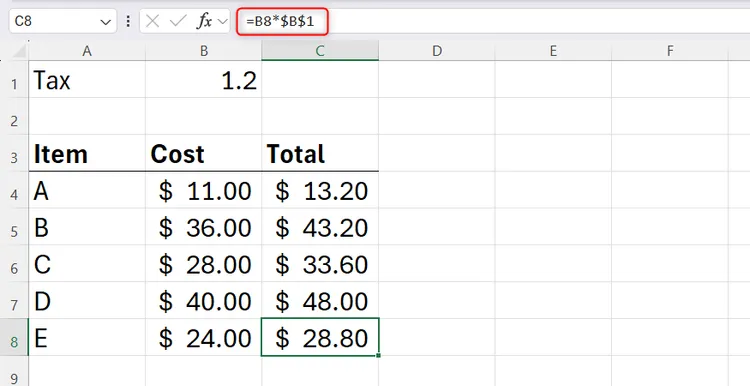This screenshot has width=750, height=386.
Task: Click item cell A
Action: [87, 190]
